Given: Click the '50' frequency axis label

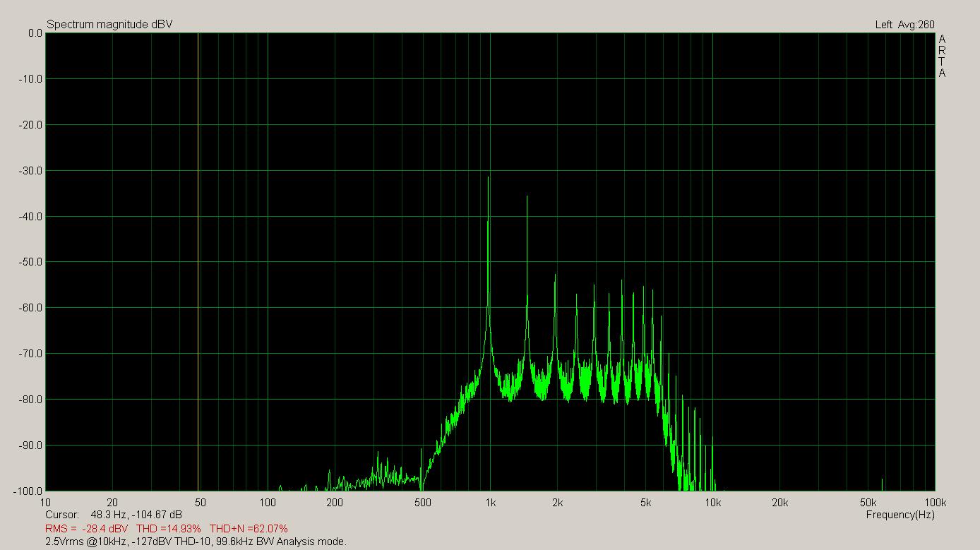Looking at the screenshot, I should point(201,503).
